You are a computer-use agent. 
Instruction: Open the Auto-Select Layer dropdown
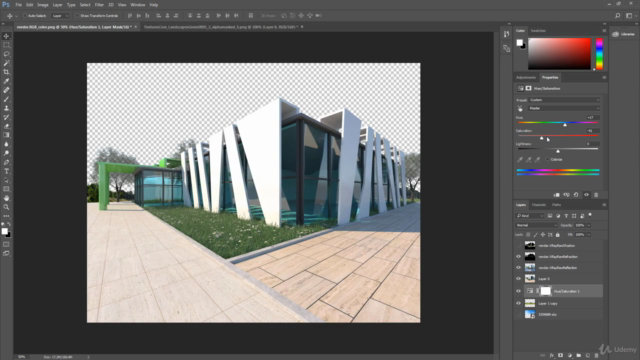60,16
